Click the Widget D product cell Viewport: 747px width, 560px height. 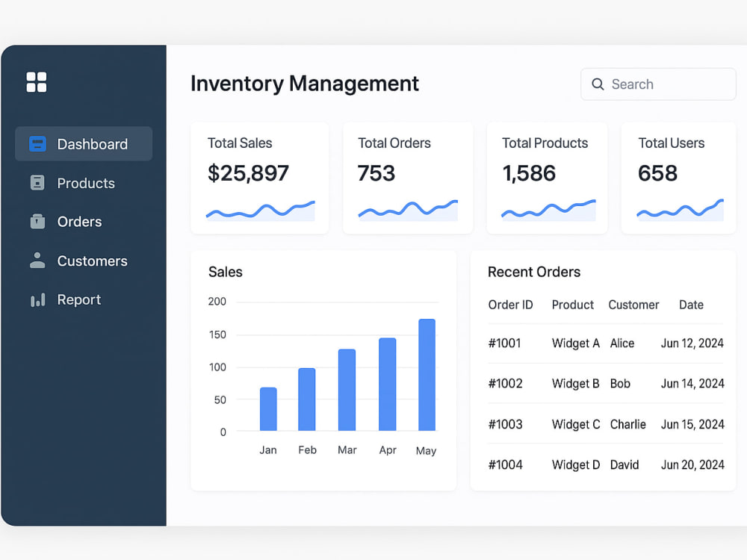(576, 464)
